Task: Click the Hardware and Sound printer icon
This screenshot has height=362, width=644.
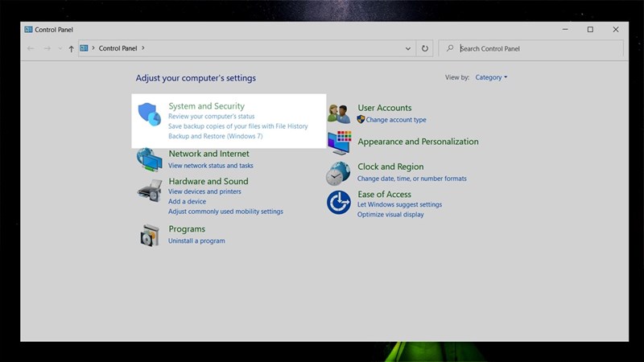Action: point(149,191)
